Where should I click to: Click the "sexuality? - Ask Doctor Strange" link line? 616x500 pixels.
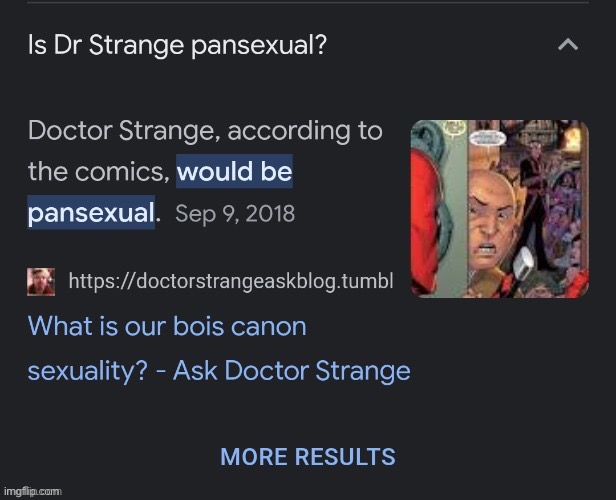219,371
